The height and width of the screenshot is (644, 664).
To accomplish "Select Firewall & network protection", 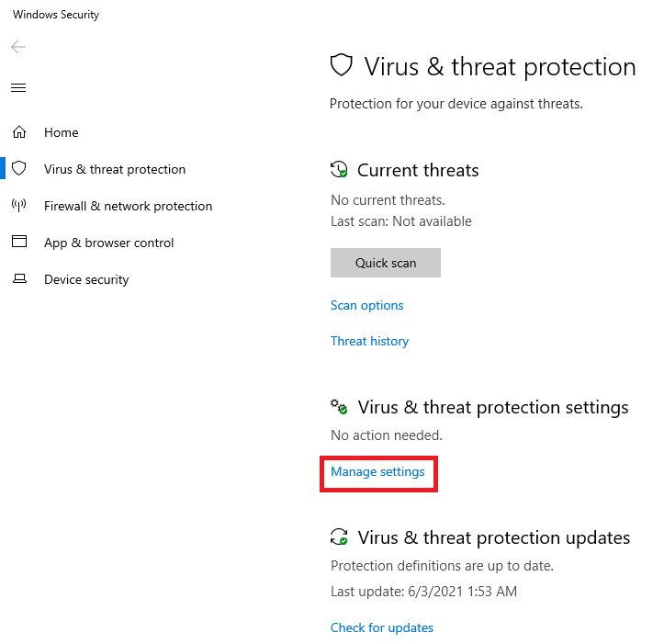I will [x=128, y=206].
